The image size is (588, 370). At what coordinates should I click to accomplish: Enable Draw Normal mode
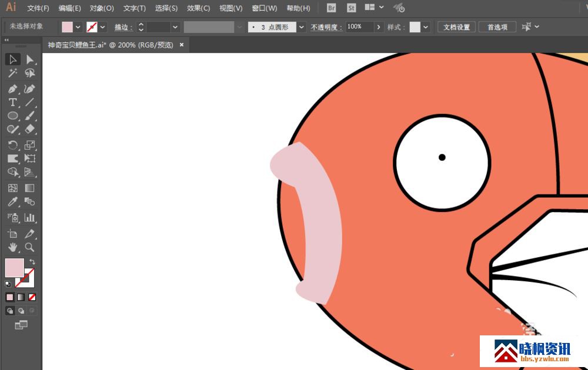tap(10, 311)
